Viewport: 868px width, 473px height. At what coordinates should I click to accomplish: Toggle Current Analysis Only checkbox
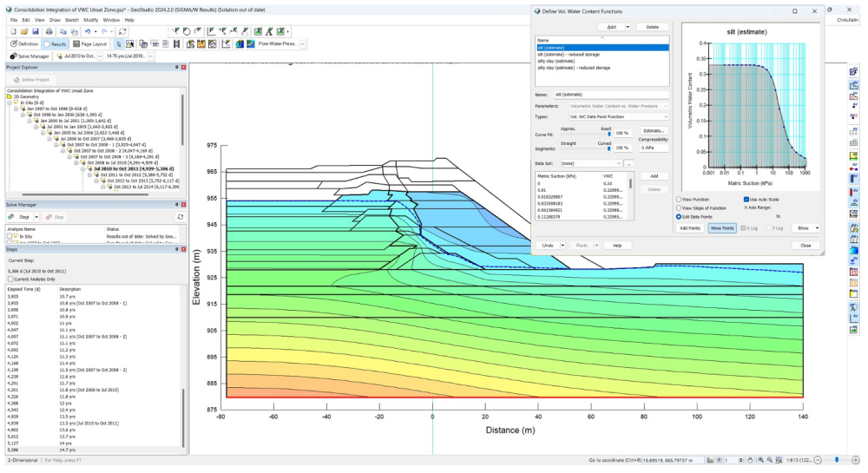[10, 279]
